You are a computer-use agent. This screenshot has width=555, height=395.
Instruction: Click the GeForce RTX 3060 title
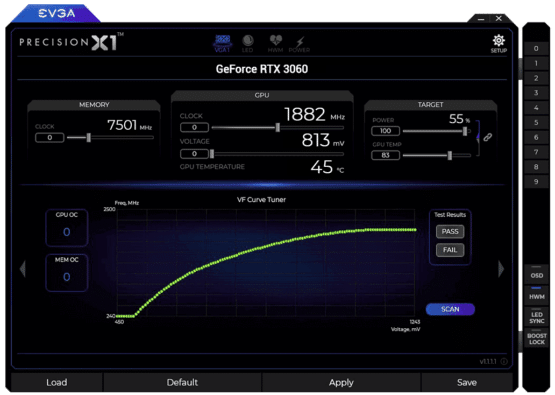262,69
